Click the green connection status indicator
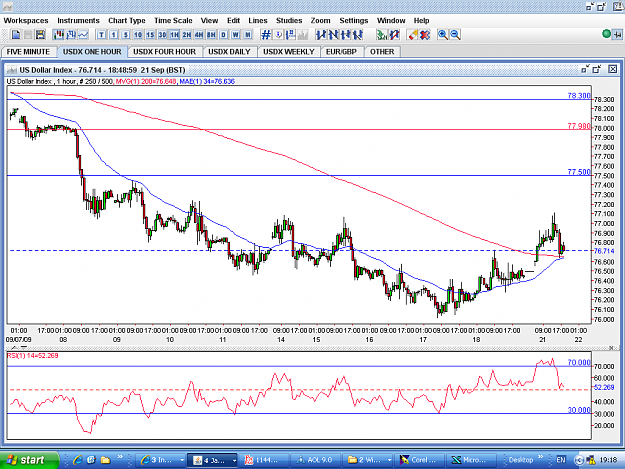The width and height of the screenshot is (625, 469). pyautogui.click(x=606, y=34)
